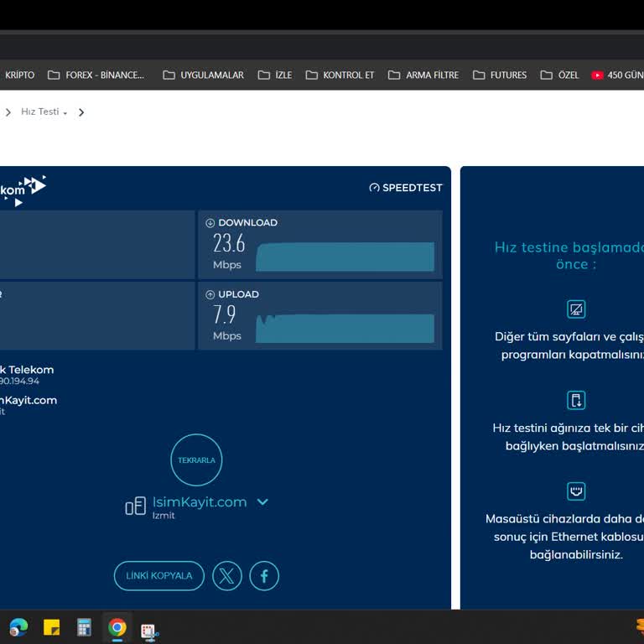Click the Speedtest gauge logo
The image size is (644, 644).
(x=374, y=188)
